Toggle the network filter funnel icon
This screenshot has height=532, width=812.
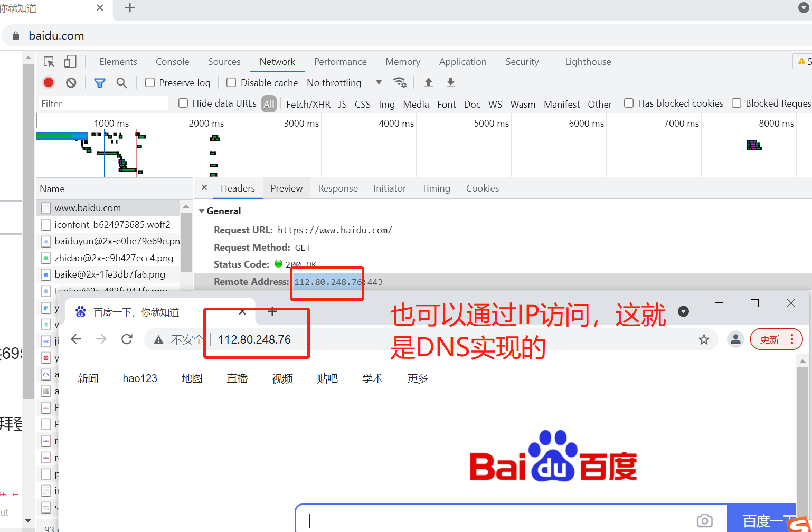(99, 83)
